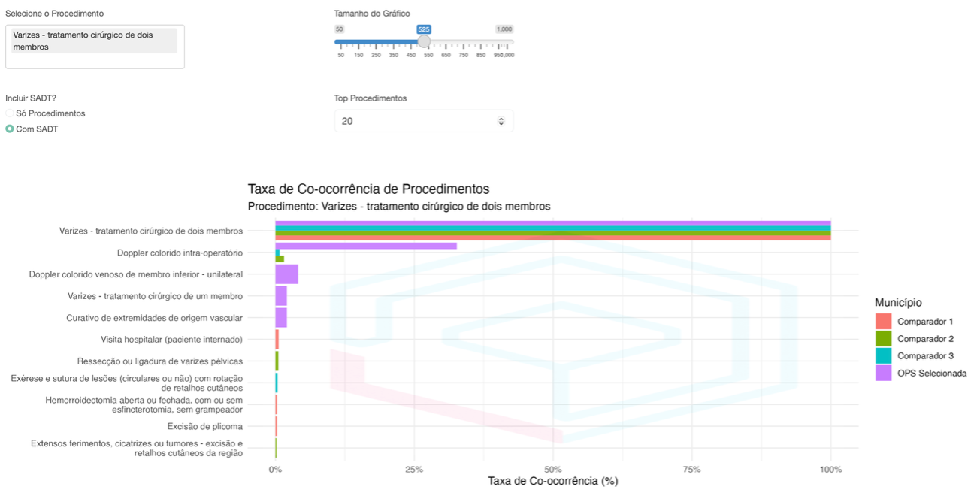Click the 1,000 maximum label on slider
980x496 pixels.
click(504, 29)
